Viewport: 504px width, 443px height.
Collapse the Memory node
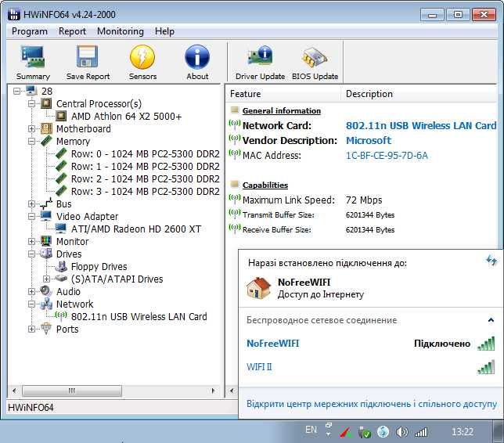(x=31, y=141)
